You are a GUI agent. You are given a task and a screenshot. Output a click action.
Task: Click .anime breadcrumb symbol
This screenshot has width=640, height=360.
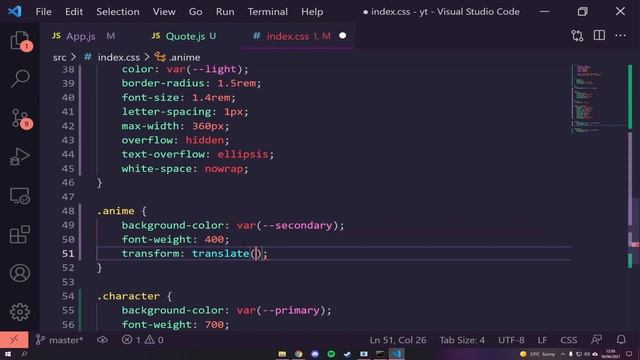(x=184, y=57)
